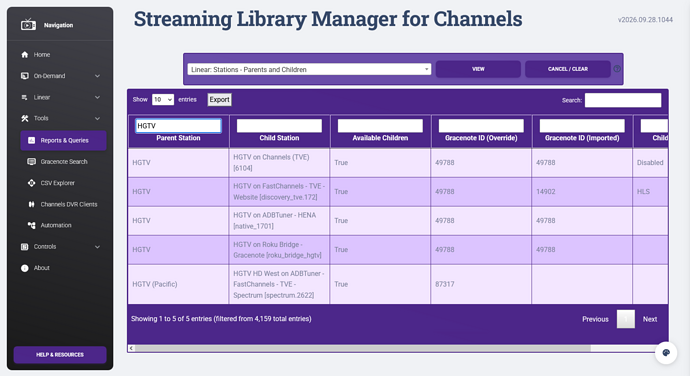690x376 pixels.
Task: Click the 87317 Gracenote ID cell
Action: (481, 284)
